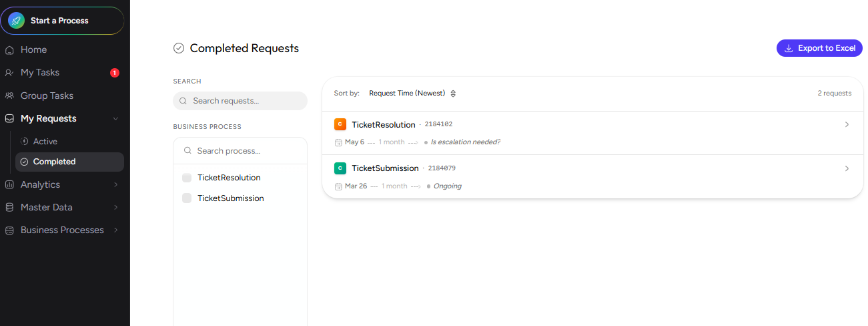This screenshot has height=326, width=868.
Task: Tick the TicketResolution process checkbox
Action: (x=187, y=178)
